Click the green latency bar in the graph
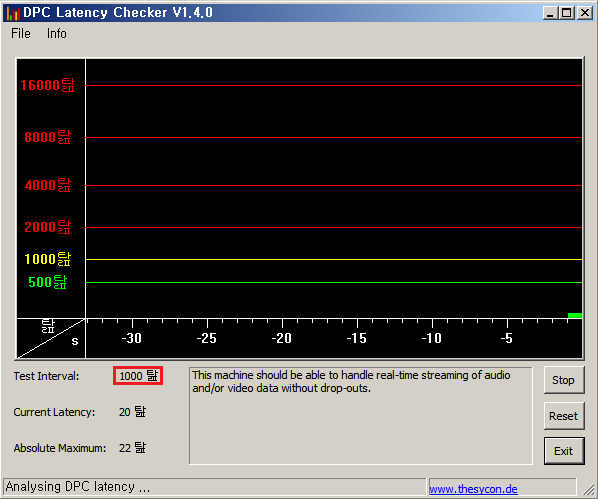This screenshot has height=499, width=598. point(575,315)
